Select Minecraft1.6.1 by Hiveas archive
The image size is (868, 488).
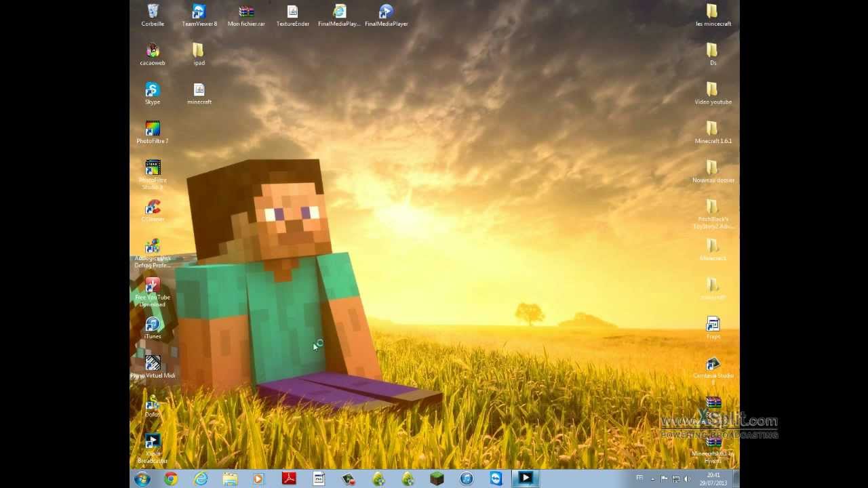pyautogui.click(x=713, y=449)
